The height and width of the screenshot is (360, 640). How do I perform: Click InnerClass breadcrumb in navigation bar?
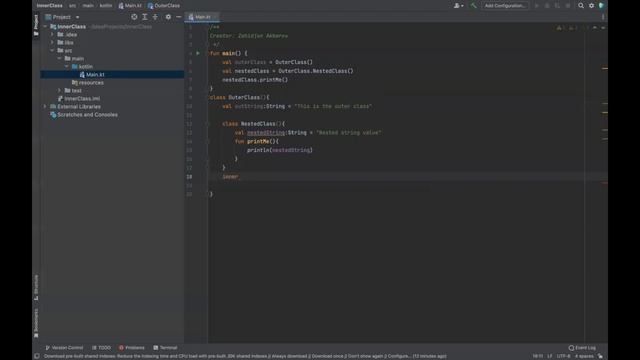click(50, 6)
